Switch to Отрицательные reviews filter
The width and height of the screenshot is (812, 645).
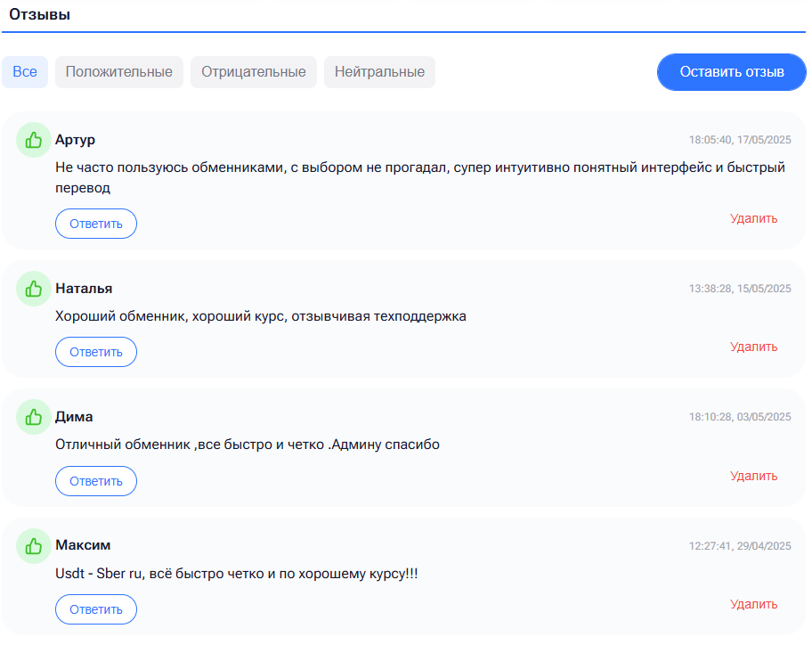pyautogui.click(x=254, y=72)
